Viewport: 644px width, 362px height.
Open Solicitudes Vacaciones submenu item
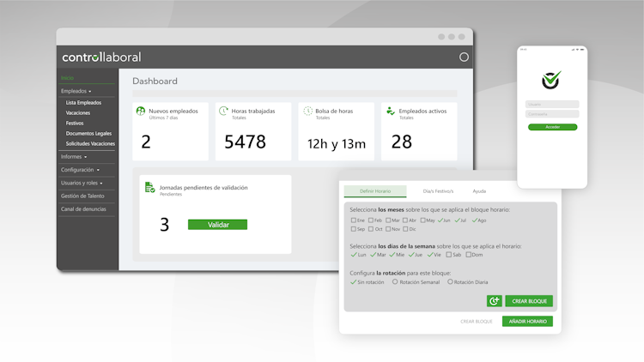90,143
